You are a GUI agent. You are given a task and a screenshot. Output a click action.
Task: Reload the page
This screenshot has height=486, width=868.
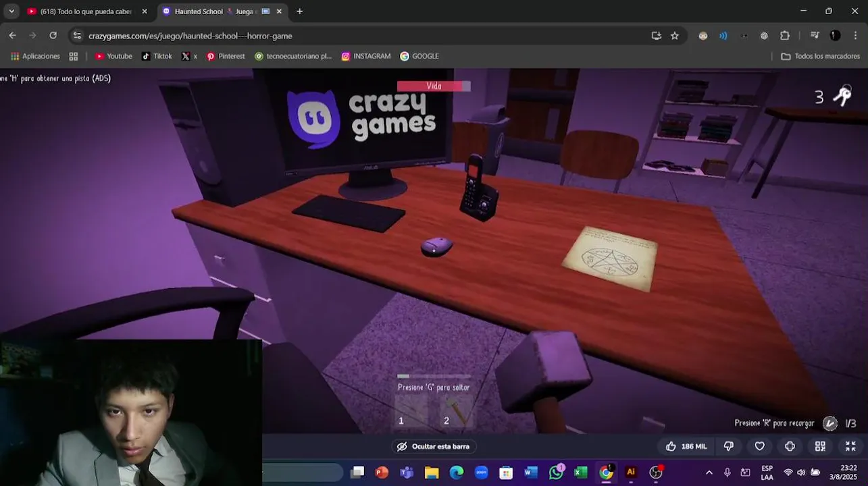(x=53, y=36)
